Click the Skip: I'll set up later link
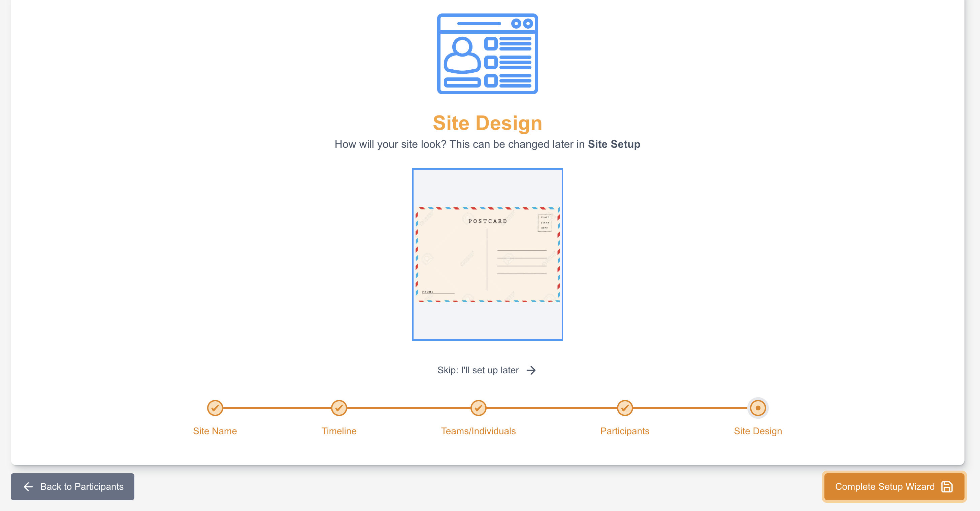The image size is (980, 511). click(x=487, y=370)
